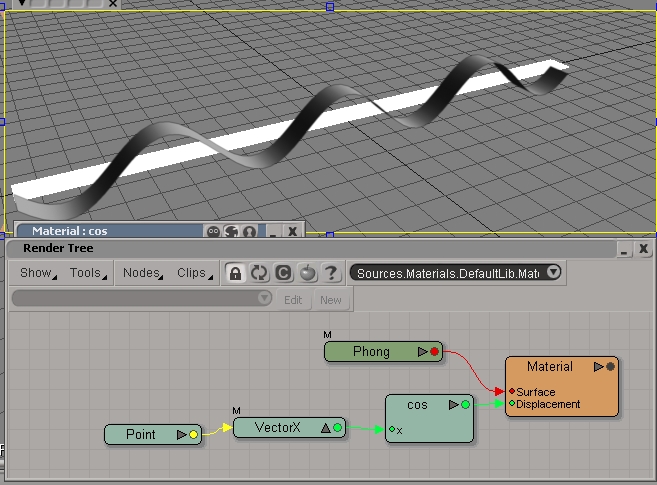Click the apple preview icon
Image resolution: width=657 pixels, height=485 pixels.
click(x=308, y=273)
